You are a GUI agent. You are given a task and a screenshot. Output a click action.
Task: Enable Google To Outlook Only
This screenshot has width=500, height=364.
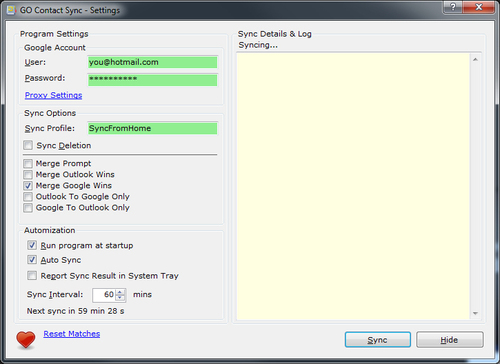click(28, 208)
